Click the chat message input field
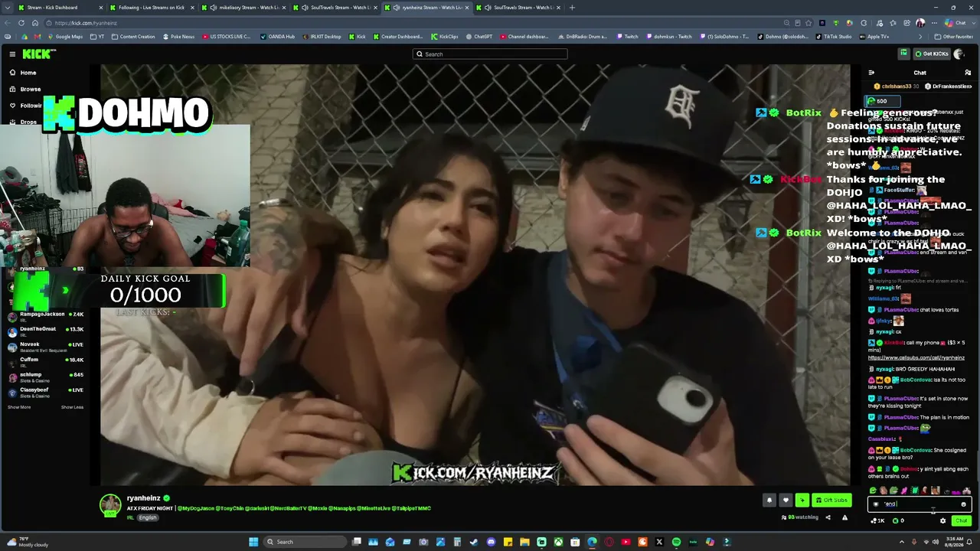Image resolution: width=980 pixels, height=551 pixels. pos(919,504)
